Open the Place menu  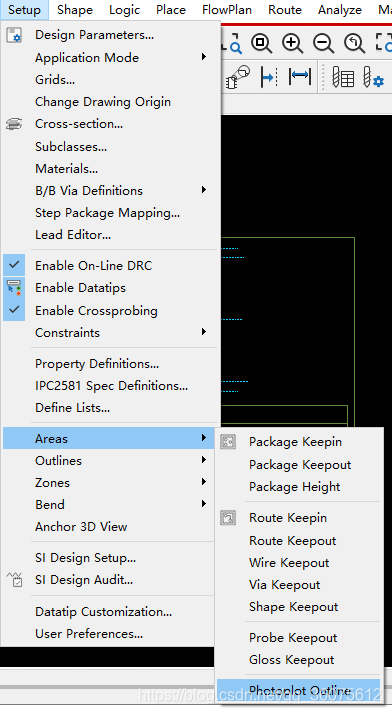[171, 10]
